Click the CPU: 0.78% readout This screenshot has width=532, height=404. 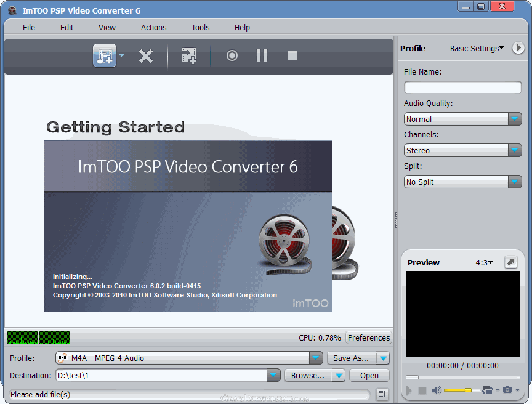(x=320, y=338)
